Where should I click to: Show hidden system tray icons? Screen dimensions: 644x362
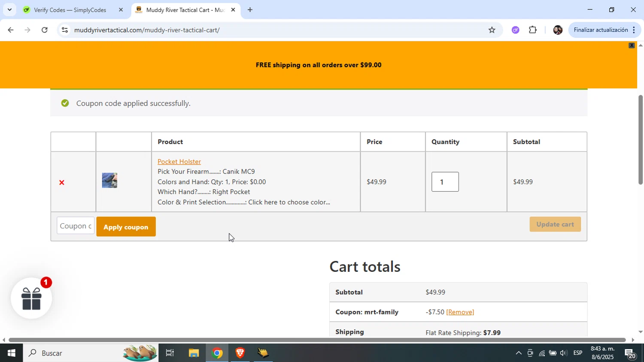pyautogui.click(x=519, y=353)
